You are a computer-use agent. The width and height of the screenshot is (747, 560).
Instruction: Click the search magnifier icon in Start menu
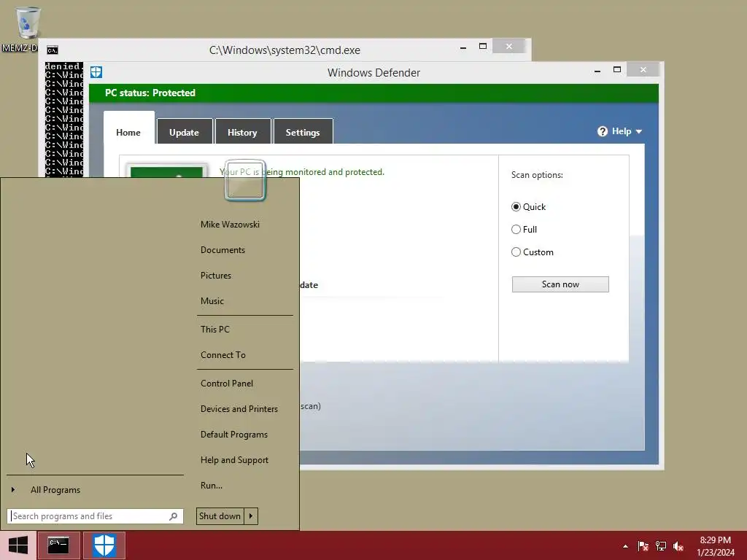pos(174,516)
